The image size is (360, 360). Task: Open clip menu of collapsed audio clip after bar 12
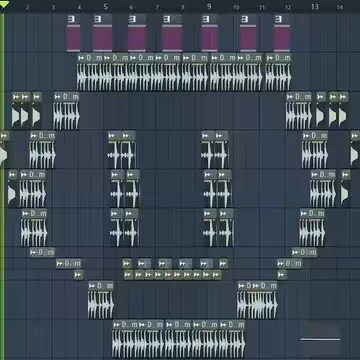(295, 252)
